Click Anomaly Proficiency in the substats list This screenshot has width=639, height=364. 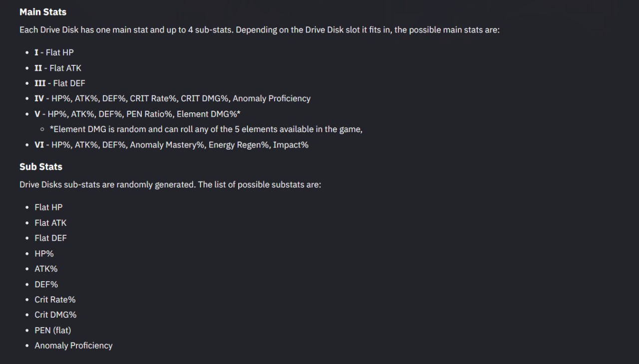(x=73, y=346)
